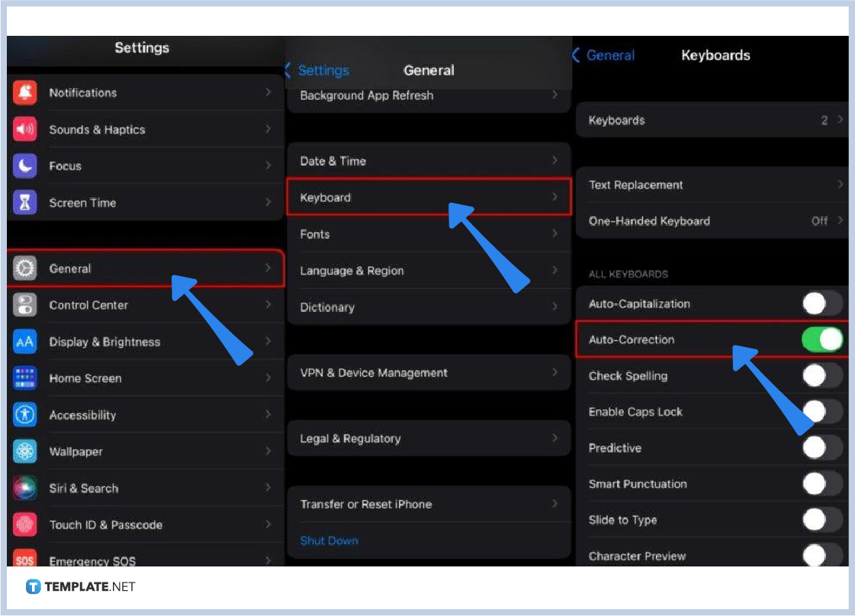Image resolution: width=855 pixels, height=616 pixels.
Task: Open chevron on Language & Region row
Action: point(554,270)
